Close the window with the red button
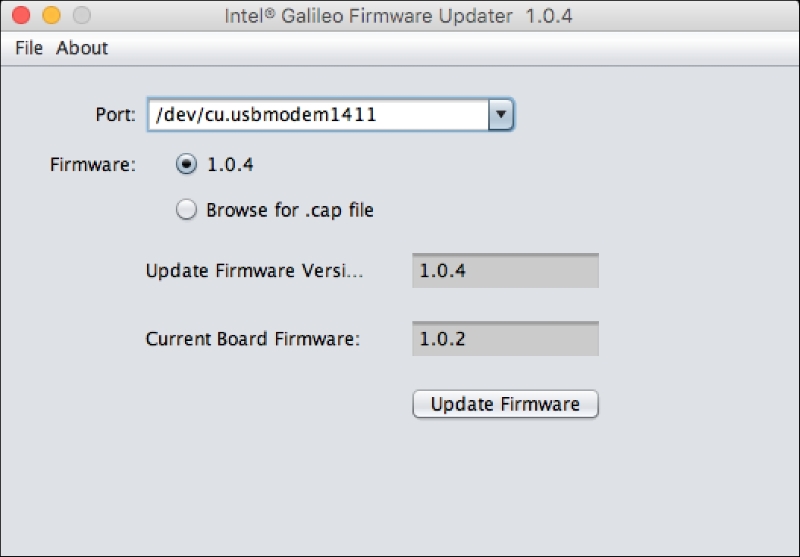 [x=21, y=15]
